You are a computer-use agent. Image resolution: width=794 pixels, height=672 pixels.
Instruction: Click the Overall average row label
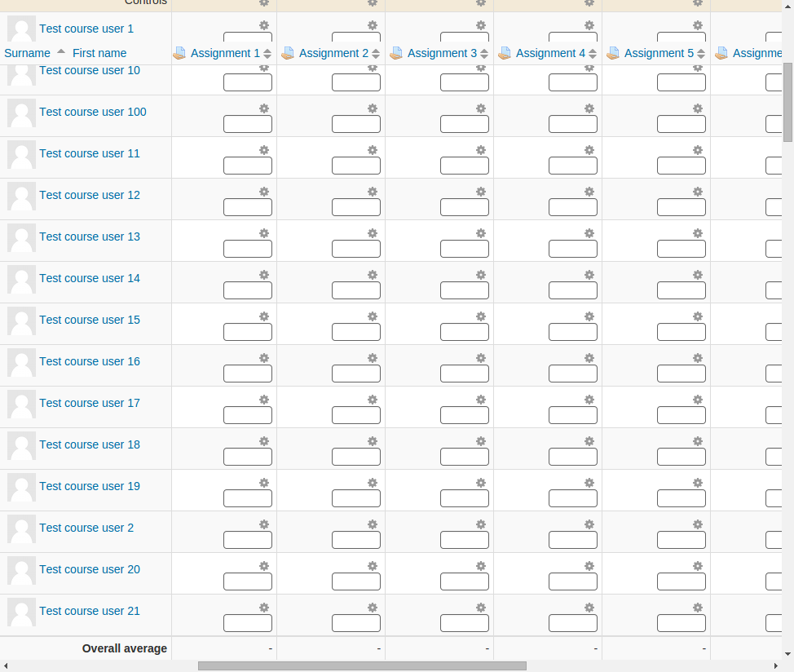tap(125, 648)
